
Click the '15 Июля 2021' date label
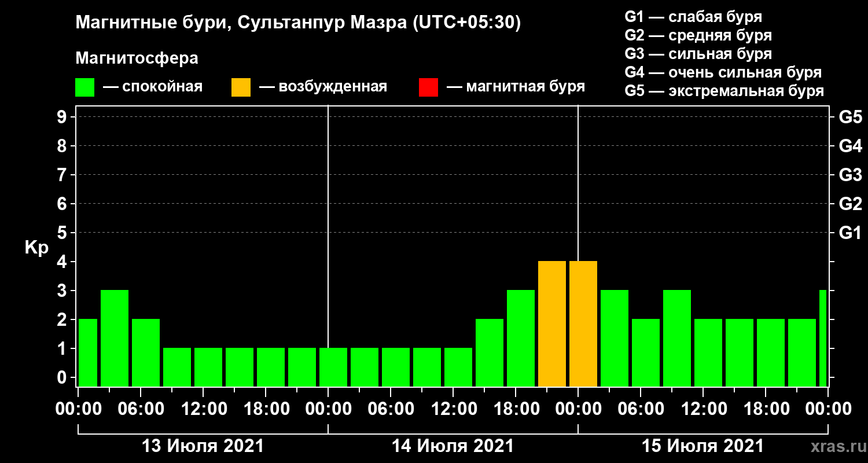click(x=703, y=446)
